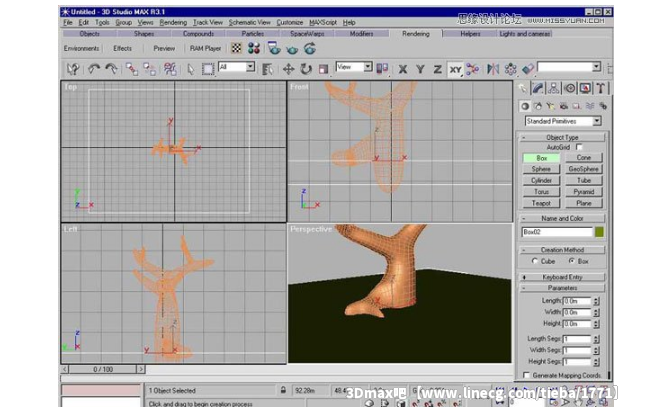658x412 pixels.
Task: Click the Redo arrow icon
Action: click(111, 69)
